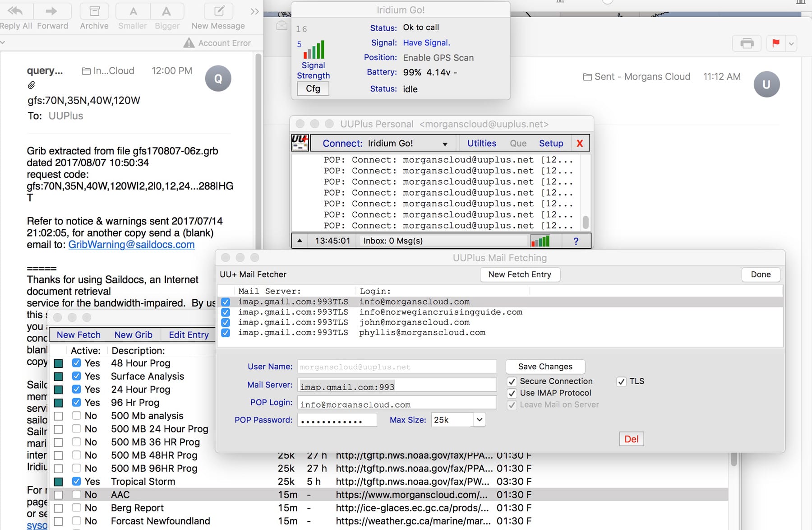This screenshot has height=530, width=812.
Task: Expand the UUPlus status panel arrow
Action: click(299, 241)
